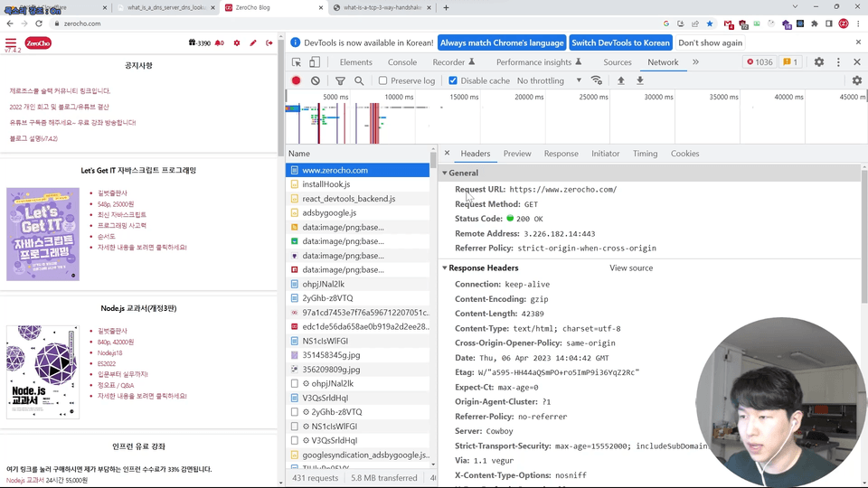Tick checkbox beside 2yGhb-z8VTQ request
868x488 pixels.
coord(295,412)
